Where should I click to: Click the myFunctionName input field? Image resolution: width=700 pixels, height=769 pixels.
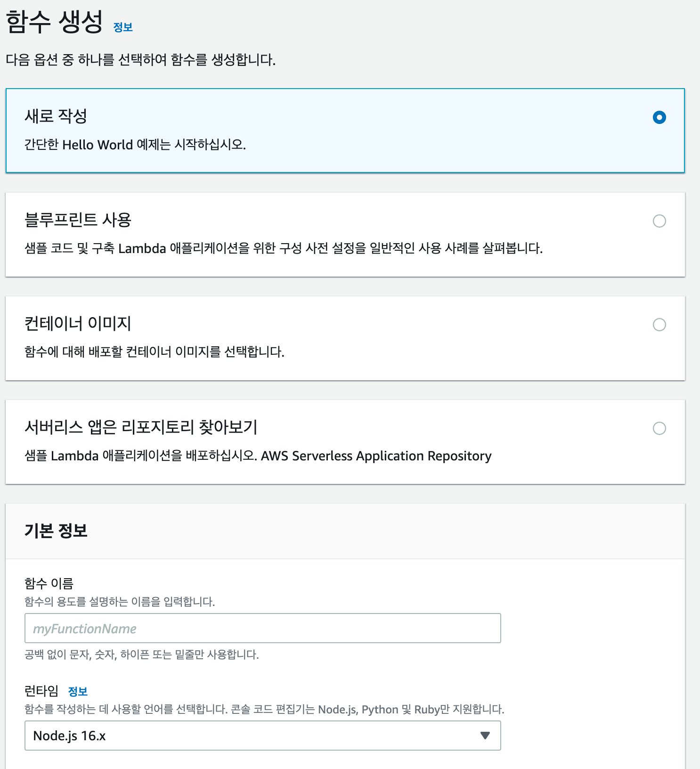point(262,628)
